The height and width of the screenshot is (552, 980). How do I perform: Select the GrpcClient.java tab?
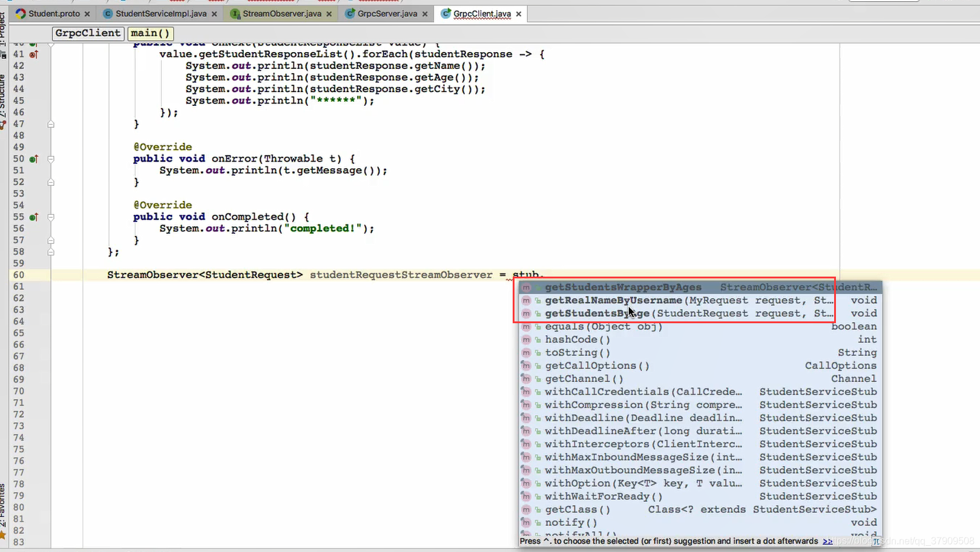(482, 13)
